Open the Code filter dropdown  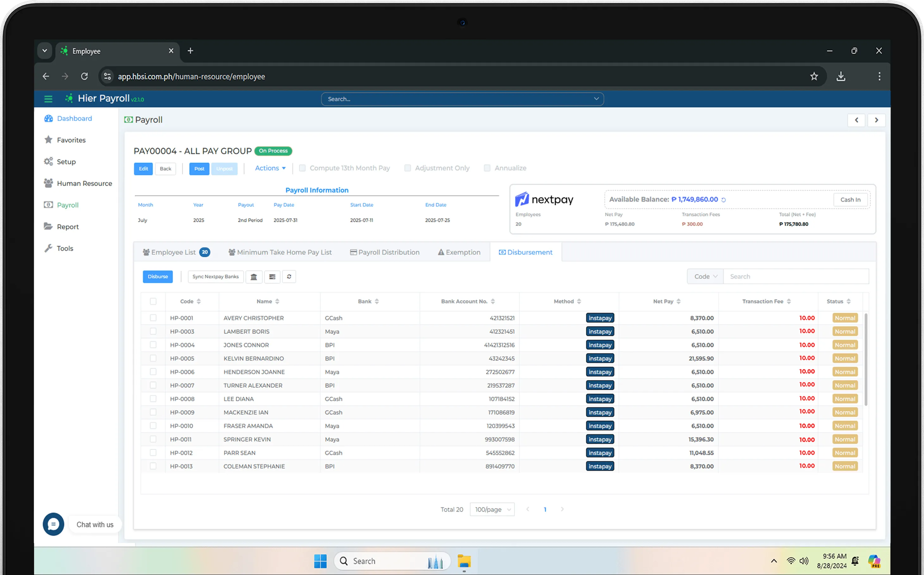click(705, 277)
